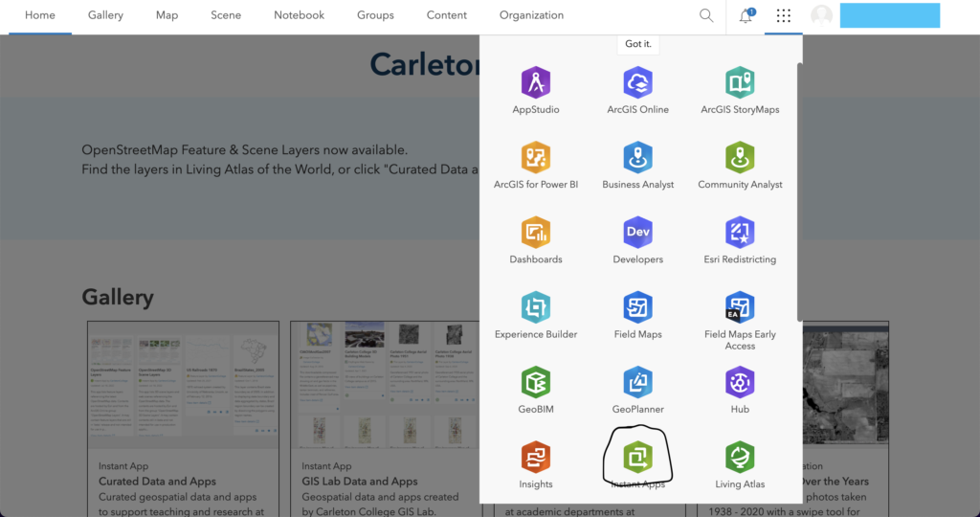The width and height of the screenshot is (980, 517).
Task: Open the Insights app
Action: point(536,465)
